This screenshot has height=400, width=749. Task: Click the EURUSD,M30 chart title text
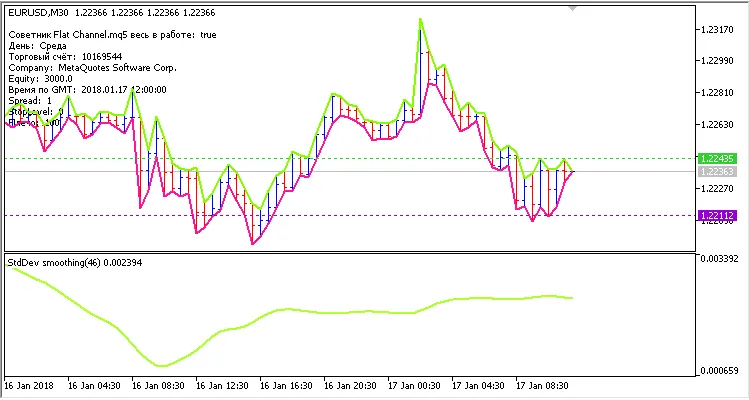38,12
